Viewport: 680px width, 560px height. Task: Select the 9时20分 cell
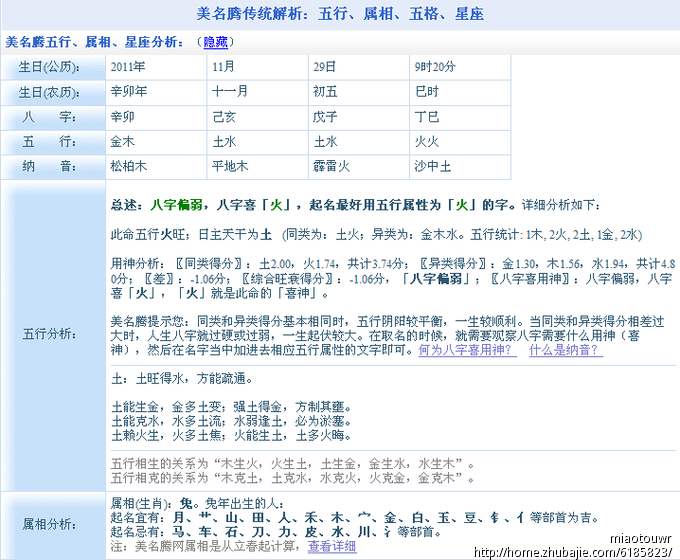point(460,67)
